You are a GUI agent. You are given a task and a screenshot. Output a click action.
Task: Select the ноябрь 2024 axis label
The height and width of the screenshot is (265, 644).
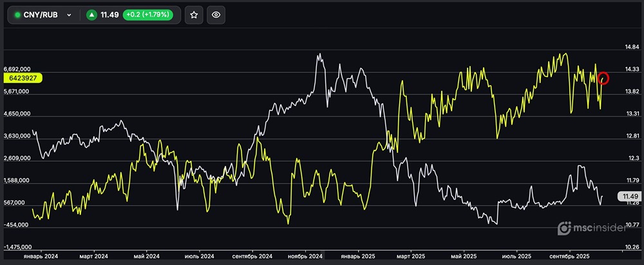point(305,256)
